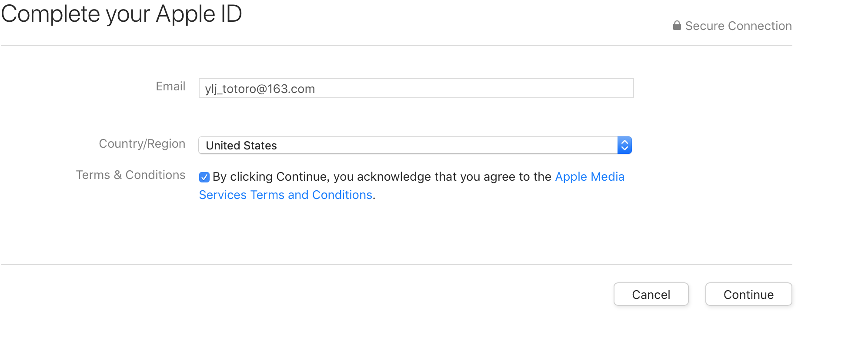Click the 'Apple Media' link text
This screenshot has width=868, height=351.
coord(590,176)
